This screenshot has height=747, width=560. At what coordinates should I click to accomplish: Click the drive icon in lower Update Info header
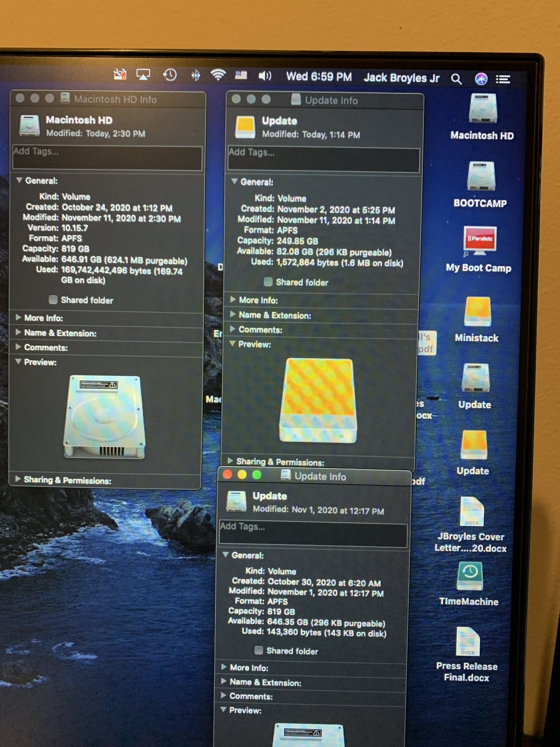click(236, 501)
